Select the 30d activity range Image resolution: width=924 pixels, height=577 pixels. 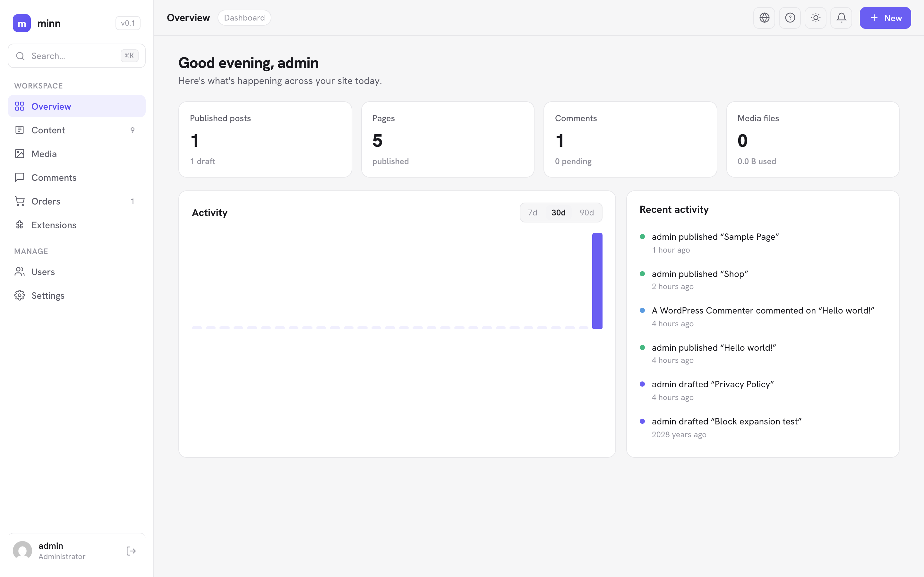558,213
